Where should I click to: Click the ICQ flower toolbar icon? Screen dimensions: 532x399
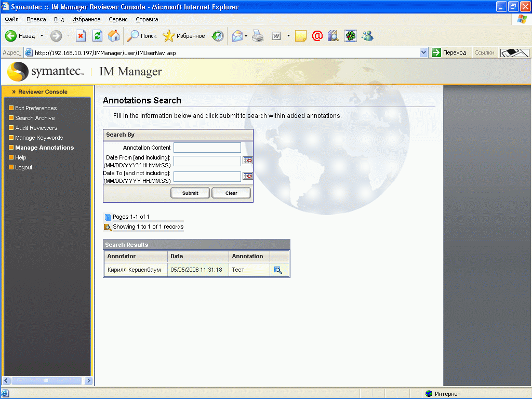[351, 36]
